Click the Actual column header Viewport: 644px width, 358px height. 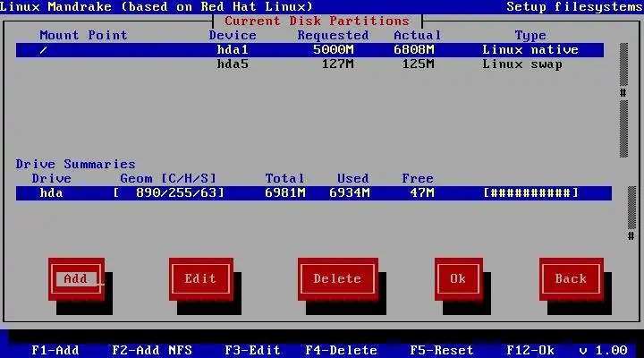click(418, 35)
